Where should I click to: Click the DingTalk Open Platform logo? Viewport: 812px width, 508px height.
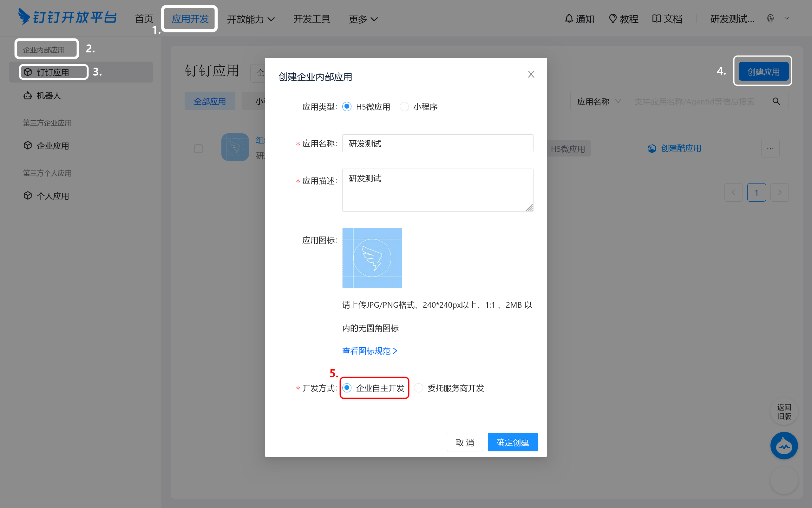pos(67,17)
